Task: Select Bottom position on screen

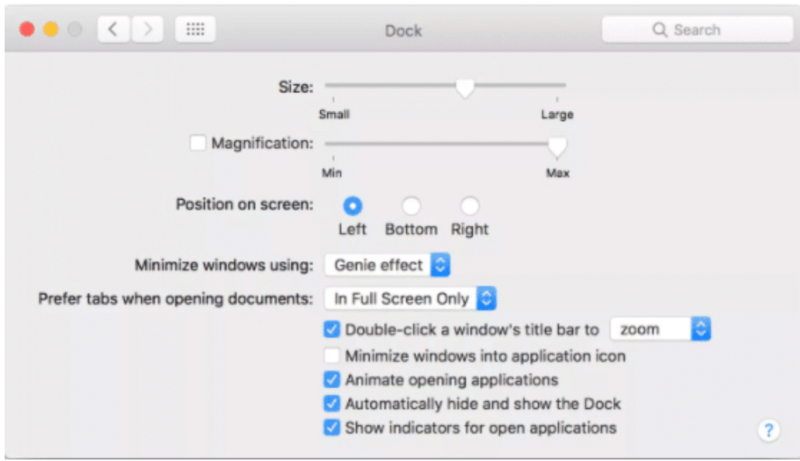Action: click(411, 207)
